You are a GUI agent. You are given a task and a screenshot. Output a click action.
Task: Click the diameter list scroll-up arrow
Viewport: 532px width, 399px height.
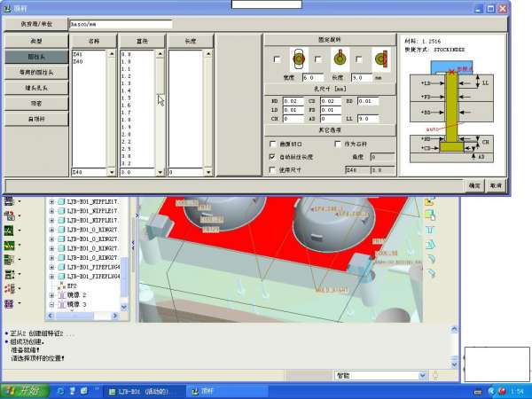click(160, 54)
